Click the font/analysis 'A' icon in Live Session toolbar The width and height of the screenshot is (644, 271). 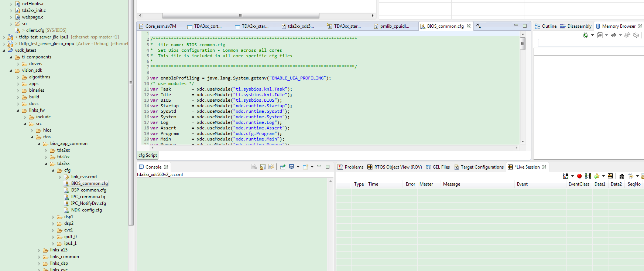click(x=566, y=176)
